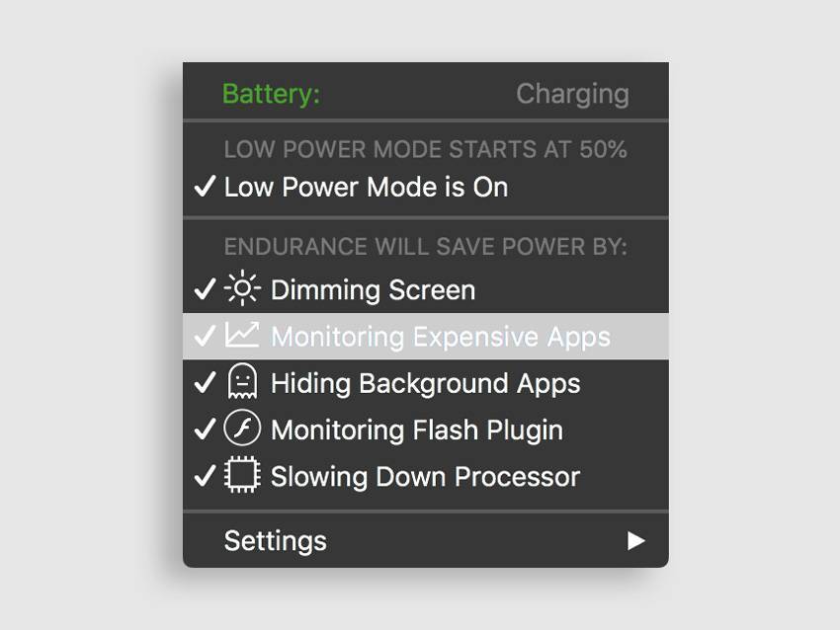Viewport: 840px width, 630px height.
Task: Uncheck the Slowing Down Processor checkmark
Action: point(205,476)
